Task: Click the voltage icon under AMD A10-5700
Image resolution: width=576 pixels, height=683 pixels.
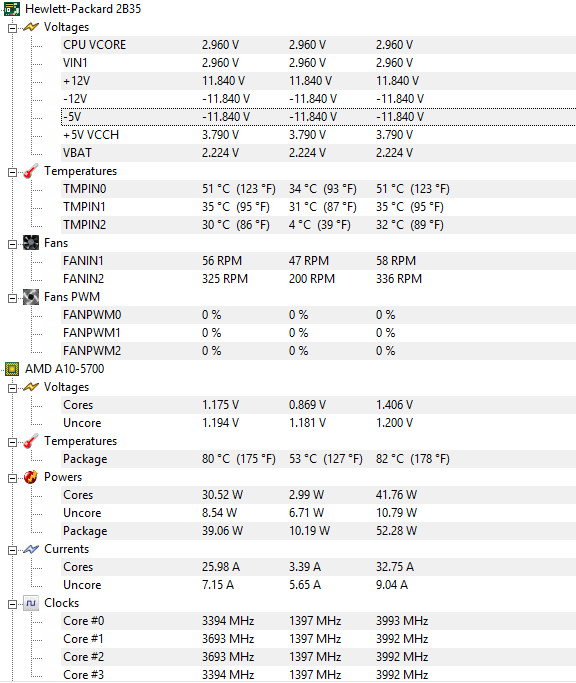Action: coord(30,387)
